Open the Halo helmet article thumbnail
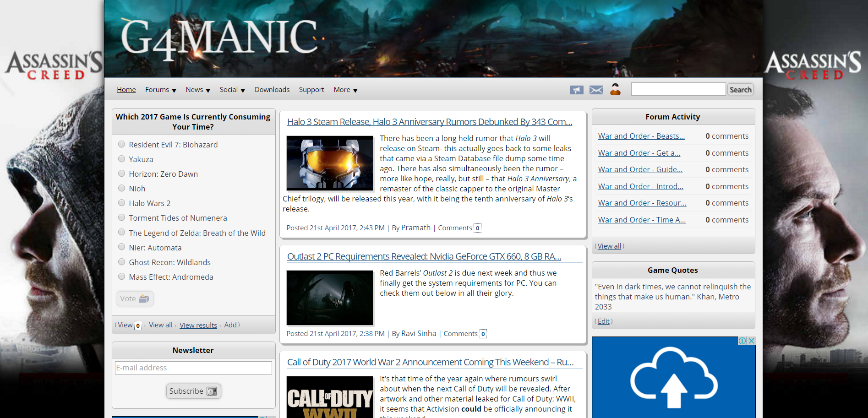Screen dimensions: 868x418 pyautogui.click(x=329, y=163)
